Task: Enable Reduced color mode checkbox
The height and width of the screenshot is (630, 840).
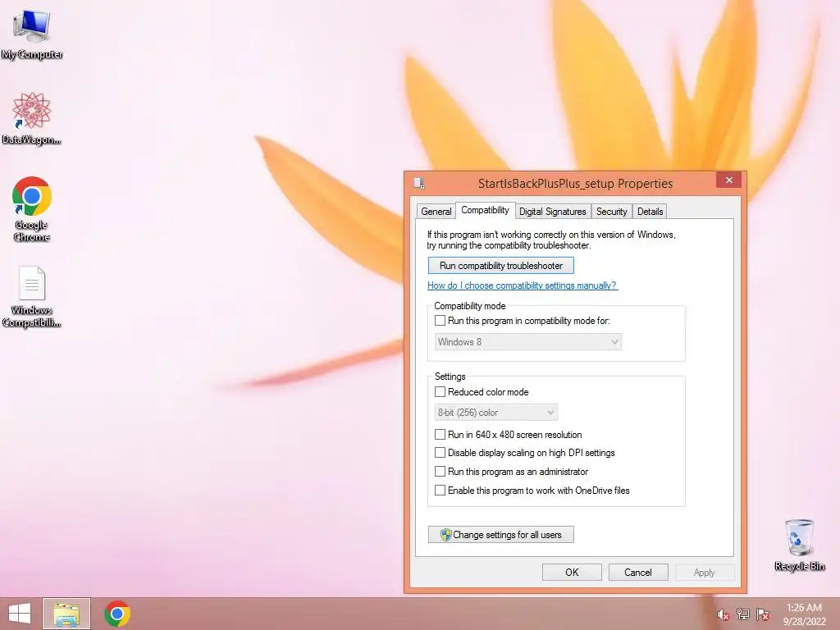Action: pyautogui.click(x=440, y=391)
